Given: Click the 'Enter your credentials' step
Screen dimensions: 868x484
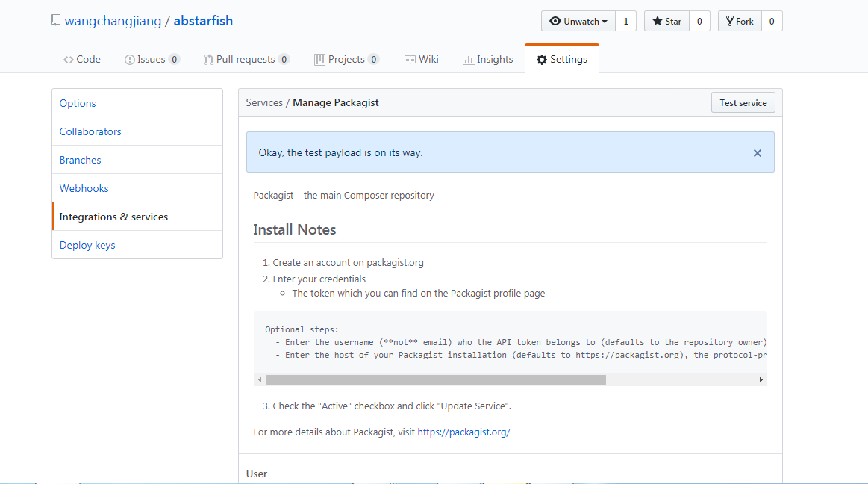Looking at the screenshot, I should tap(319, 279).
